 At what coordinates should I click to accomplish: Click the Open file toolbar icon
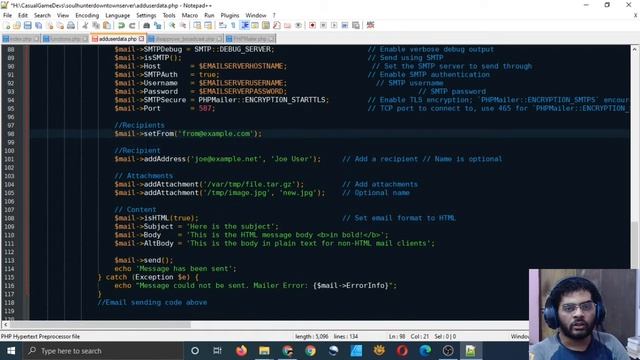(x=17, y=25)
